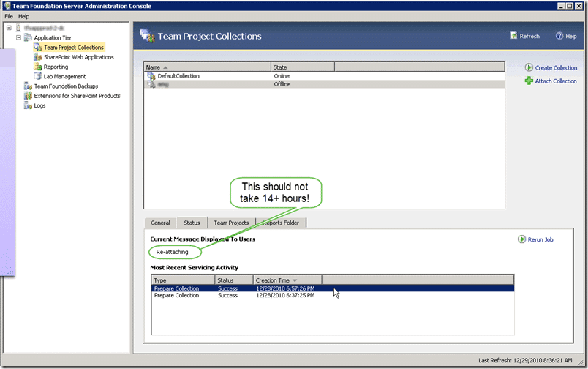
Task: Click the Online state cell
Action: click(282, 76)
